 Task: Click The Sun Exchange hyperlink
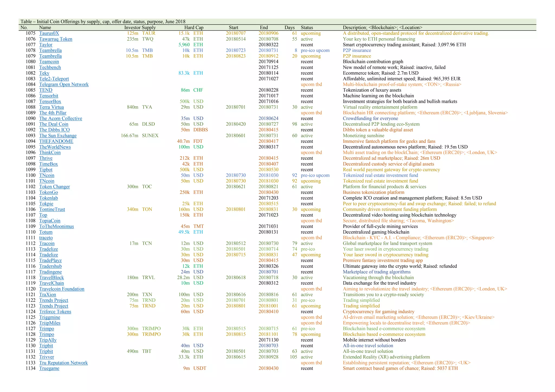pyautogui.click(x=58, y=136)
